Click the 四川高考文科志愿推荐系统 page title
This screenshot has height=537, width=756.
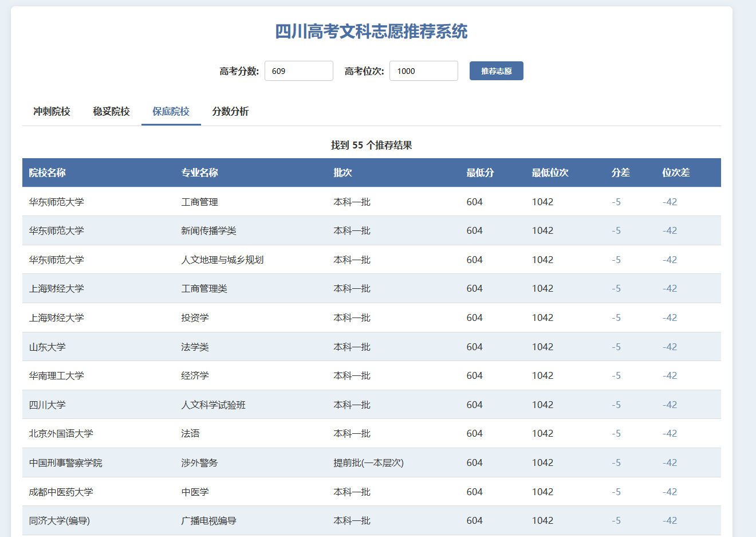click(372, 31)
